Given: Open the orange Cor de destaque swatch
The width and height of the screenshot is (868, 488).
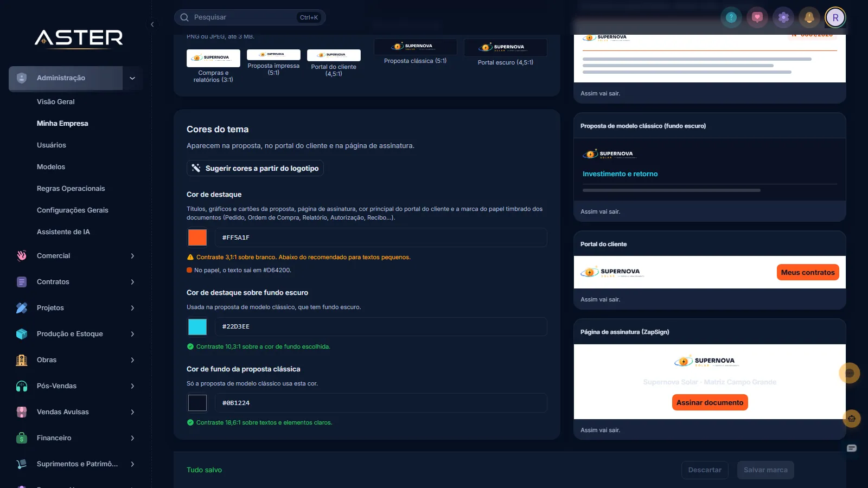Looking at the screenshot, I should tap(197, 237).
